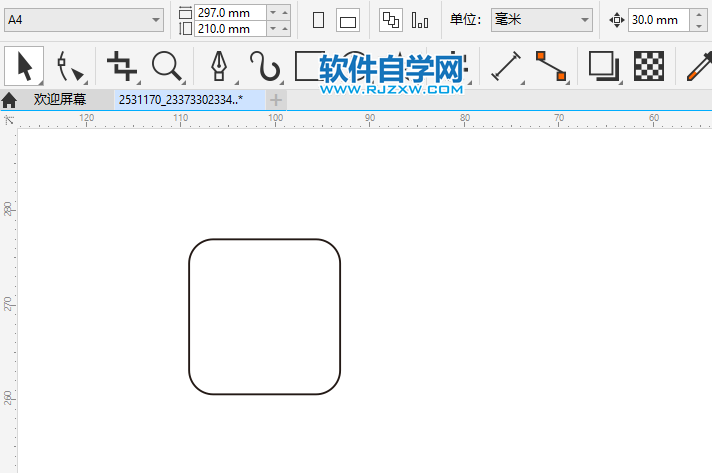Select the Connector tool
The image size is (712, 473).
click(551, 66)
